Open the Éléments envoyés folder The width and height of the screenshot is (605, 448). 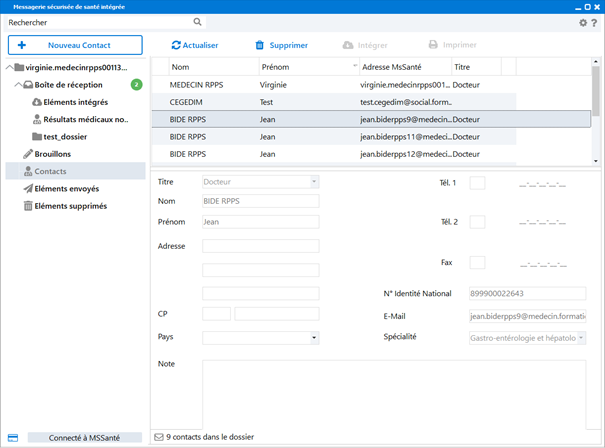pos(66,188)
